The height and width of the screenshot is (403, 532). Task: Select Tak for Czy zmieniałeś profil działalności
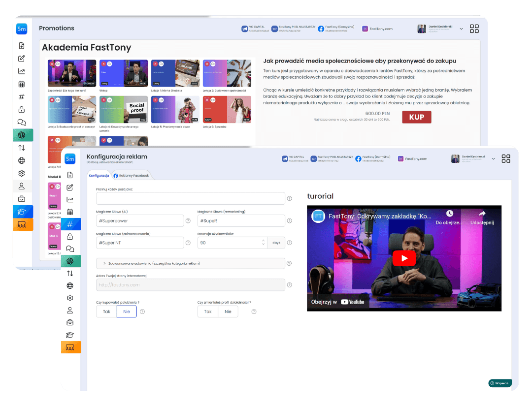[208, 311]
